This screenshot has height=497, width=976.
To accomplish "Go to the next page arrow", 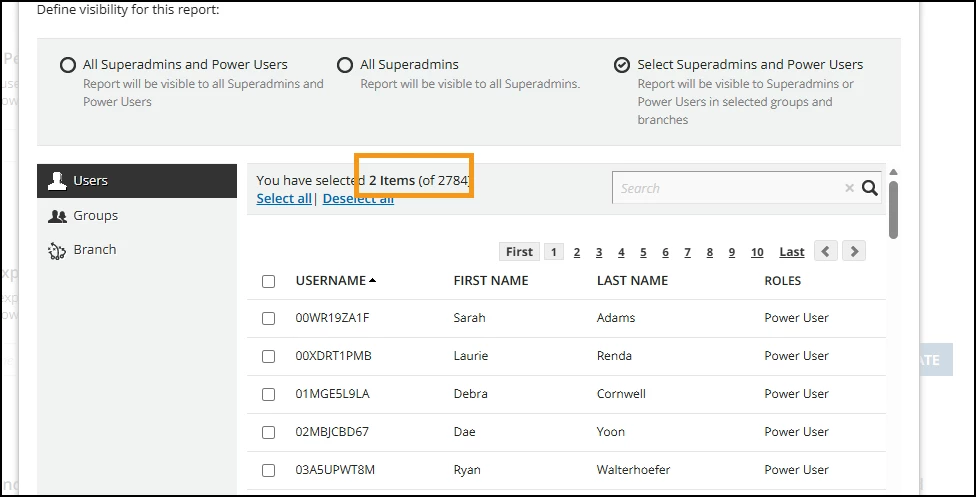I will tap(853, 252).
